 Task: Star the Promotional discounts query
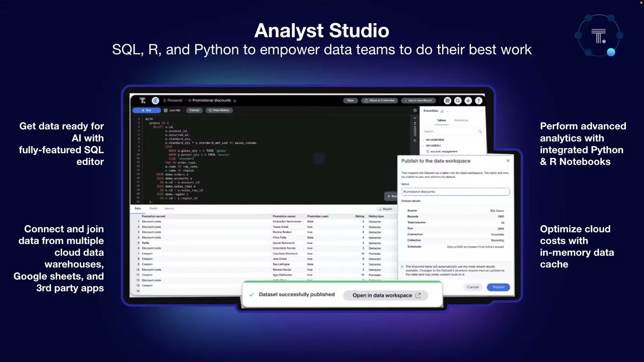click(x=234, y=101)
